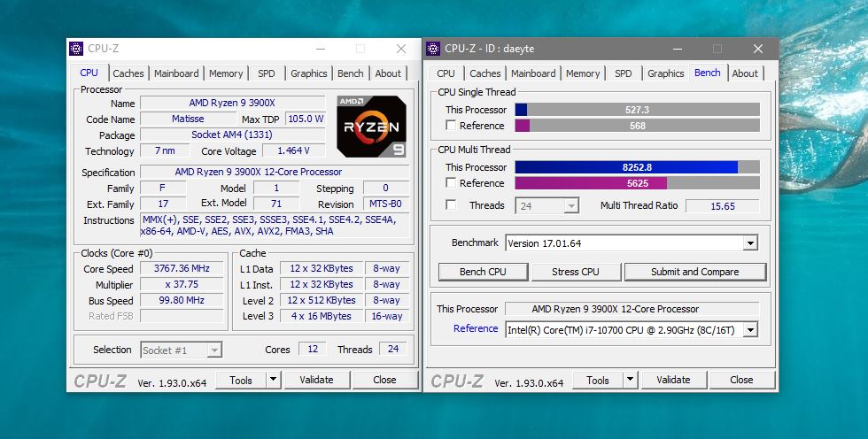Expand the Tools dropdown arrow in the Bench window
This screenshot has height=439, width=868.
[631, 381]
